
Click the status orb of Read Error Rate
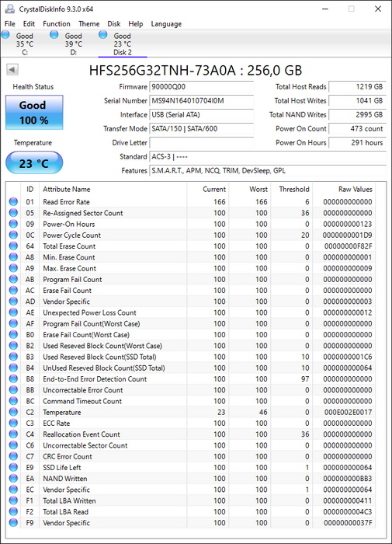(x=13, y=201)
